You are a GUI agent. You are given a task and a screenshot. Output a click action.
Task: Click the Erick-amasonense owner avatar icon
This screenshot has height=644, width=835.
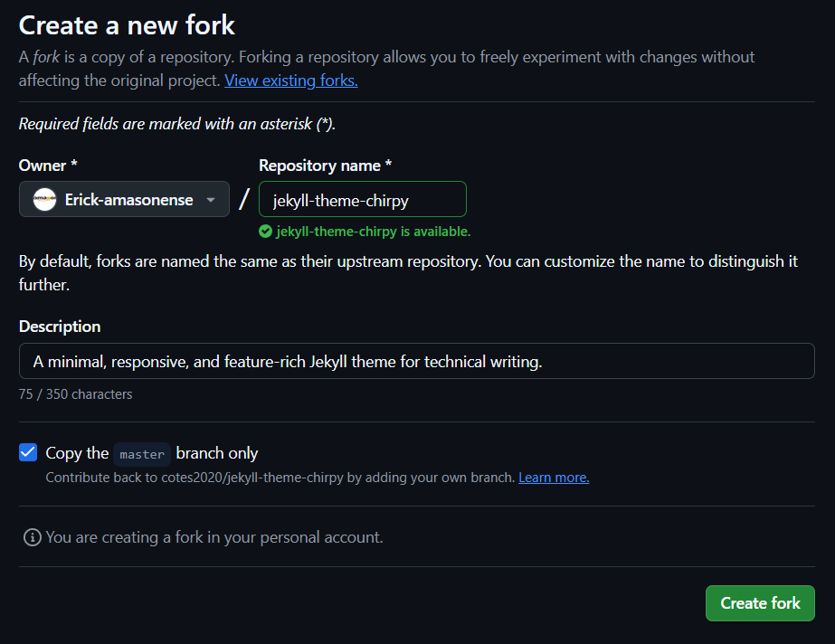point(44,200)
